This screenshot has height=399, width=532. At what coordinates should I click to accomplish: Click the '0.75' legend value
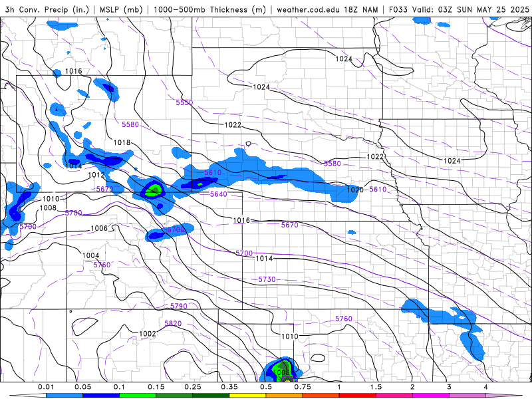point(303,387)
